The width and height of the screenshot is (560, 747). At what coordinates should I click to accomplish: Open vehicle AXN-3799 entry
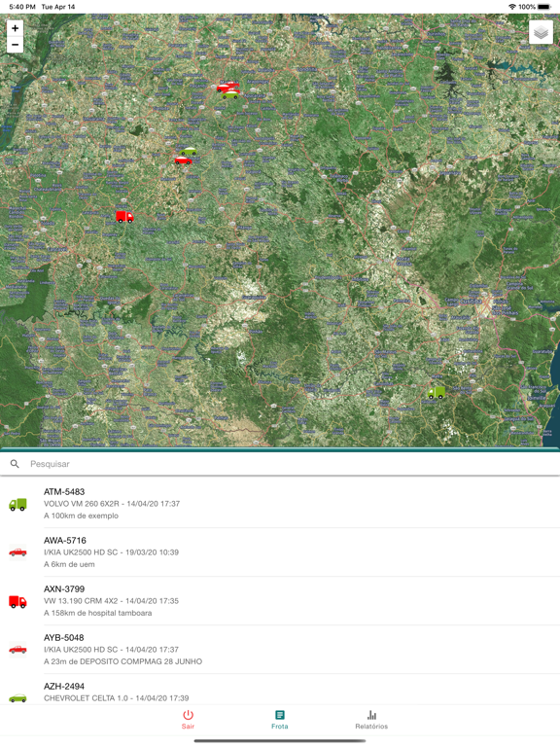click(x=280, y=601)
